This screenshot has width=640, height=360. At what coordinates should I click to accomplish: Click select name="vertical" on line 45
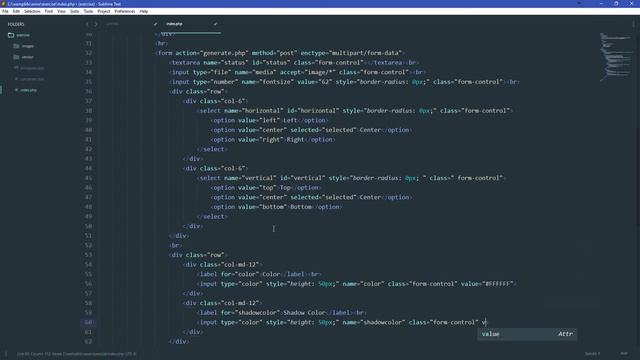click(x=238, y=178)
